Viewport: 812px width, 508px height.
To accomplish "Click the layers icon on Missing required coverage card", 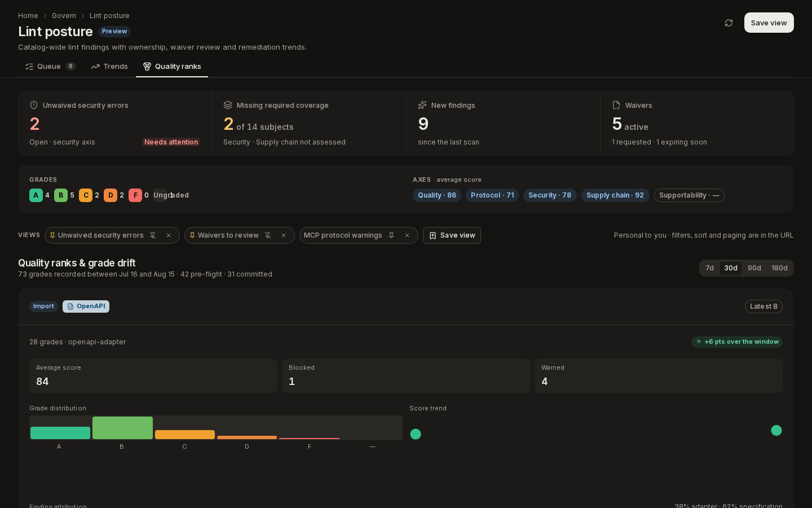I will click(x=228, y=105).
